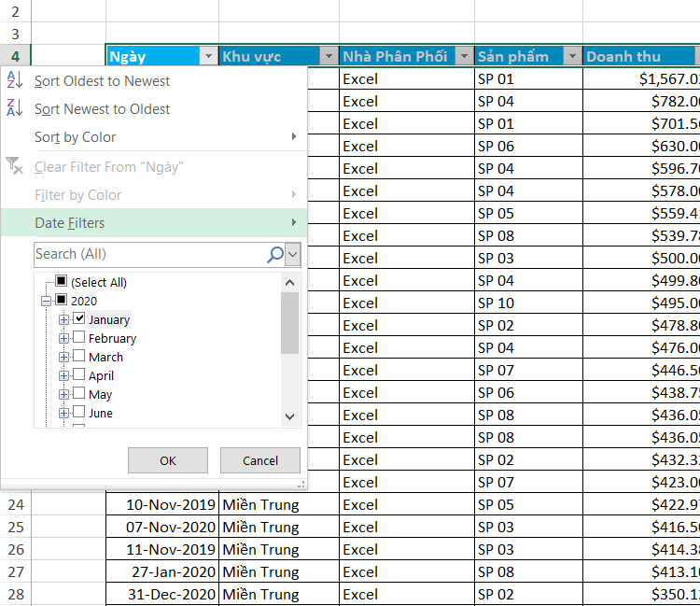
Task: Select row header 28
Action: (16, 595)
